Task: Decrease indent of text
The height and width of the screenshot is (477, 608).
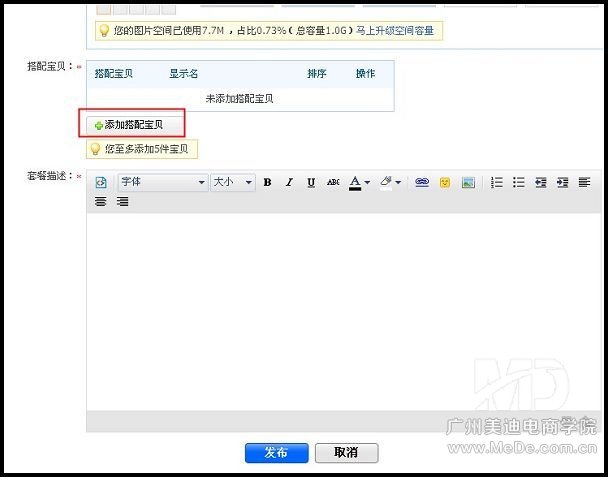Action: pyautogui.click(x=541, y=182)
